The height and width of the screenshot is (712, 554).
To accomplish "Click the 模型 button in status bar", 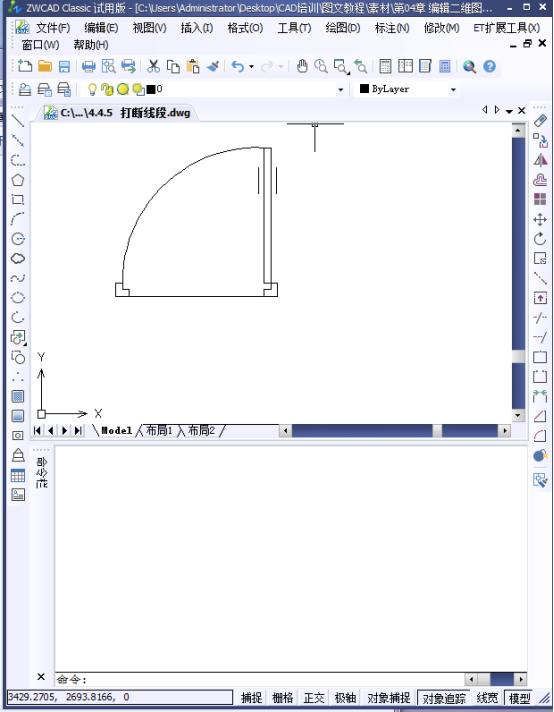I will click(x=519, y=698).
